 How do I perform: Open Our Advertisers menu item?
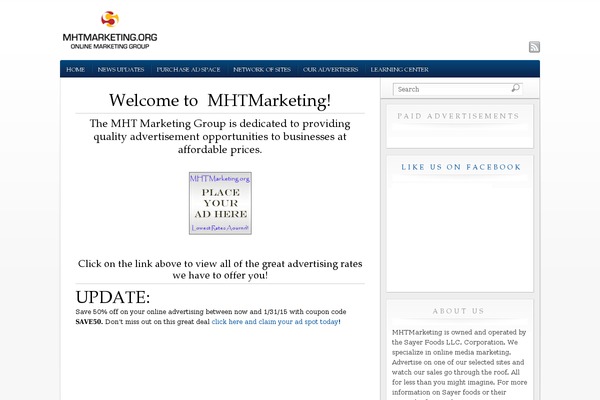point(330,69)
